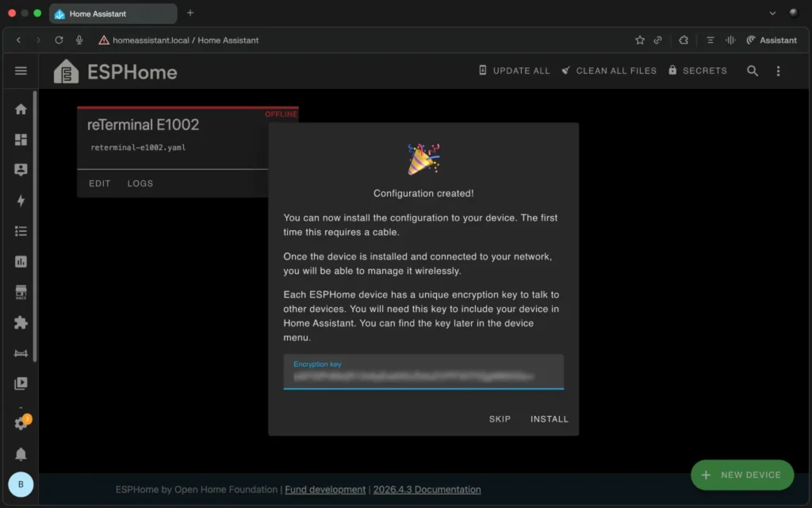Bookmark the page with star icon
Viewport: 812px width, 508px height.
(x=640, y=40)
